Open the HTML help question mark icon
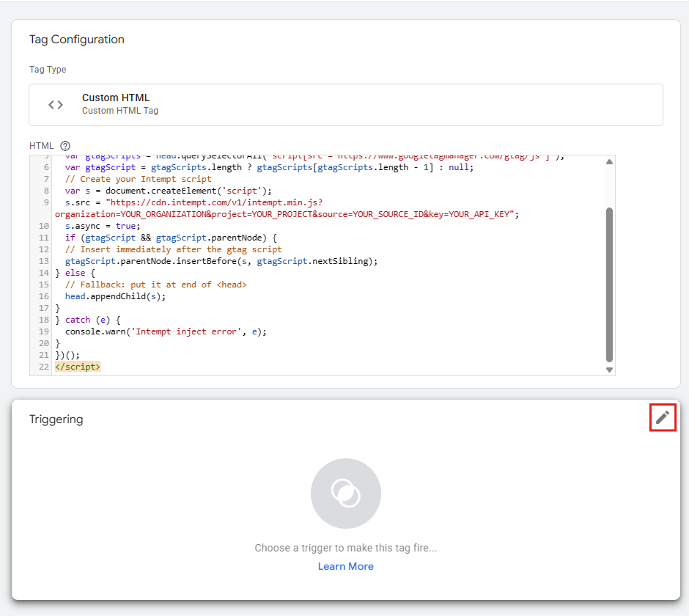The width and height of the screenshot is (689, 616). pos(65,146)
